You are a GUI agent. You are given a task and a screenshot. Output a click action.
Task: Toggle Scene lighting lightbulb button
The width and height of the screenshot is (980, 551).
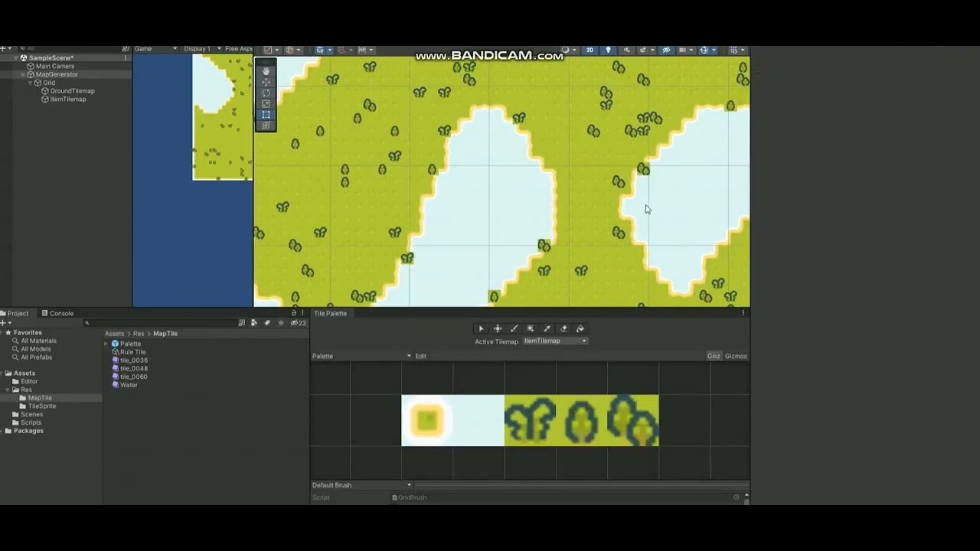click(x=609, y=50)
